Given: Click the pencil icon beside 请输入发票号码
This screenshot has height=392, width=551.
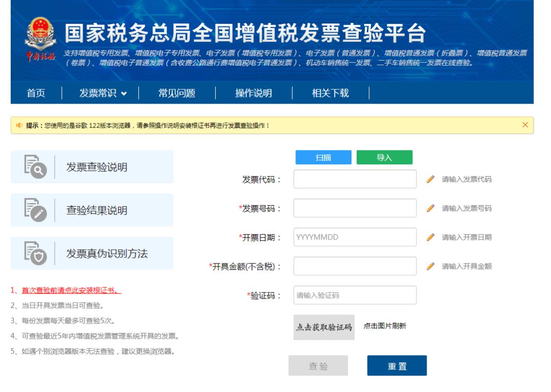Looking at the screenshot, I should coord(431,208).
